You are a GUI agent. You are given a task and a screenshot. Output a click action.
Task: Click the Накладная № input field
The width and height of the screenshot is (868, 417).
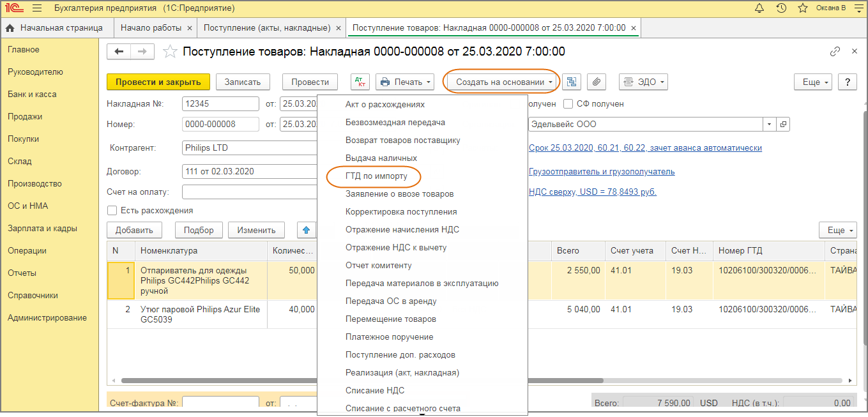coord(220,103)
